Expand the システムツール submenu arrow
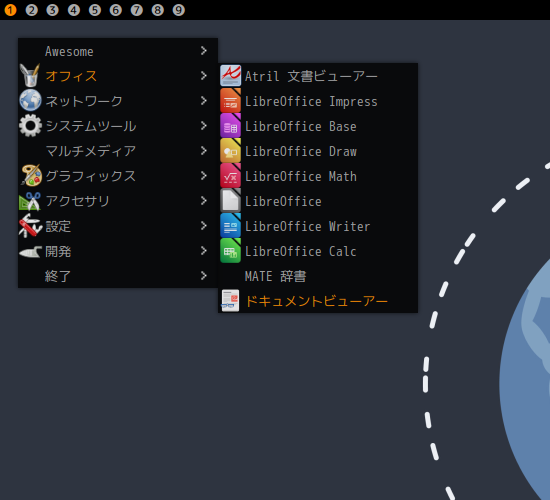This screenshot has height=500, width=550. [203, 126]
